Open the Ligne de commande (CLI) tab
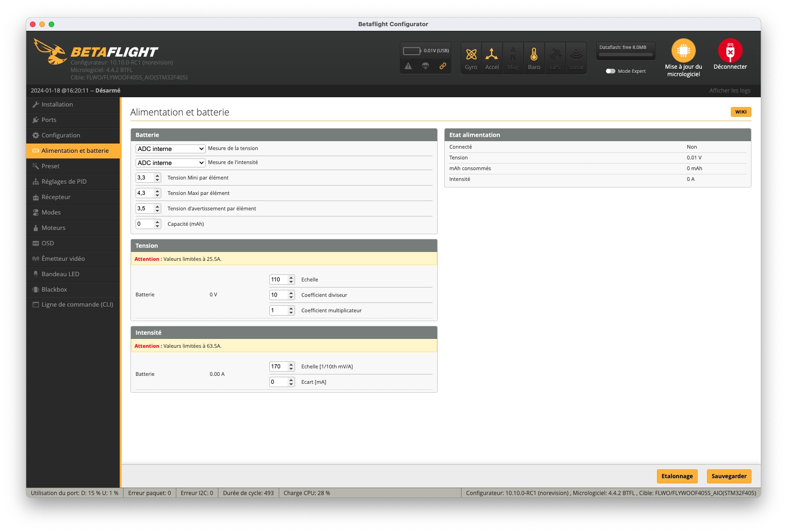Viewport: 787px width, 532px height. point(73,304)
